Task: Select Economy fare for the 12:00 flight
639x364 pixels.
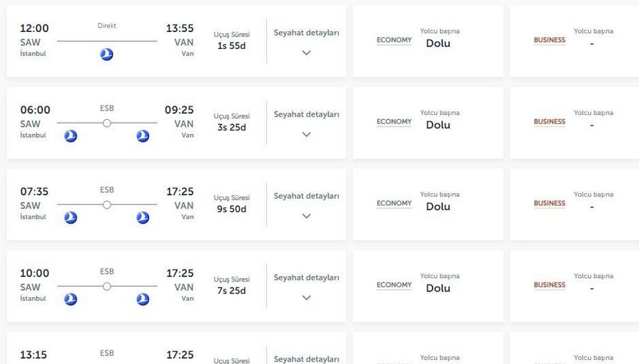Action: tap(428, 41)
